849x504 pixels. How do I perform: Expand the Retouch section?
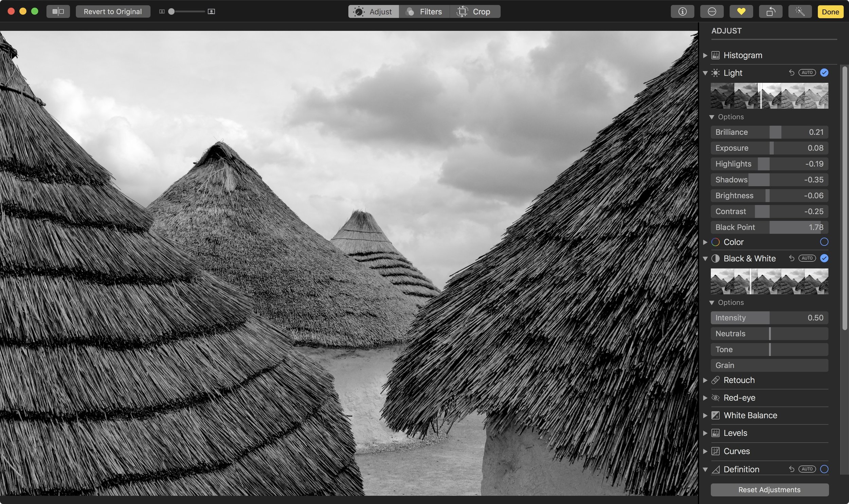(705, 380)
